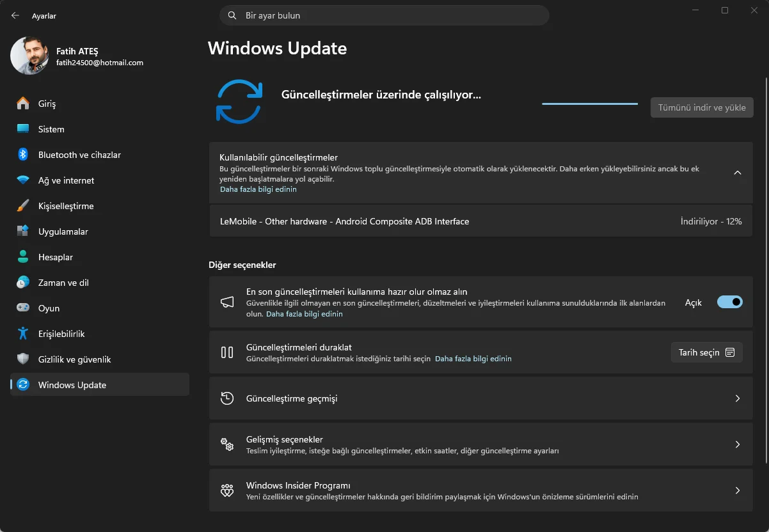Open Gizlilik ve güvenlik page
769x532 pixels.
point(100,359)
